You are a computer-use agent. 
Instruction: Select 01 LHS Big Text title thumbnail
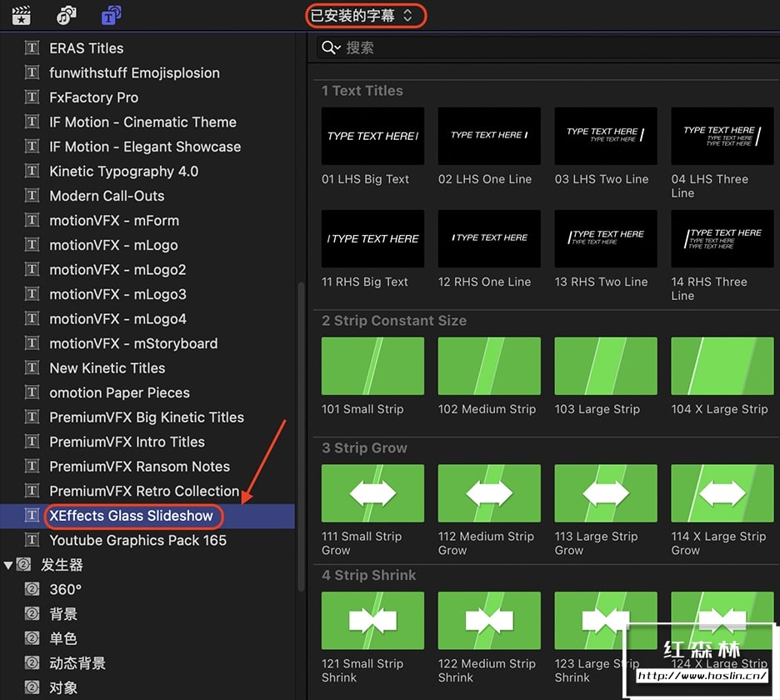[x=372, y=136]
